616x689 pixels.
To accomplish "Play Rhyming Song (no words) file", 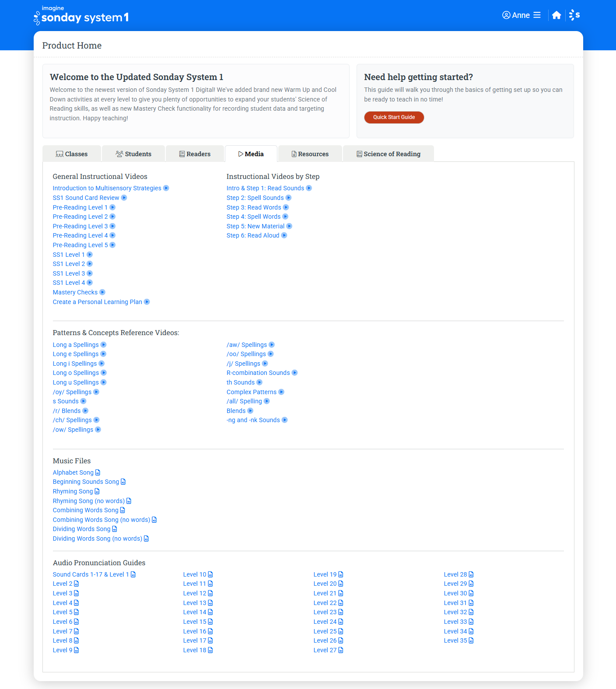I will (x=88, y=501).
